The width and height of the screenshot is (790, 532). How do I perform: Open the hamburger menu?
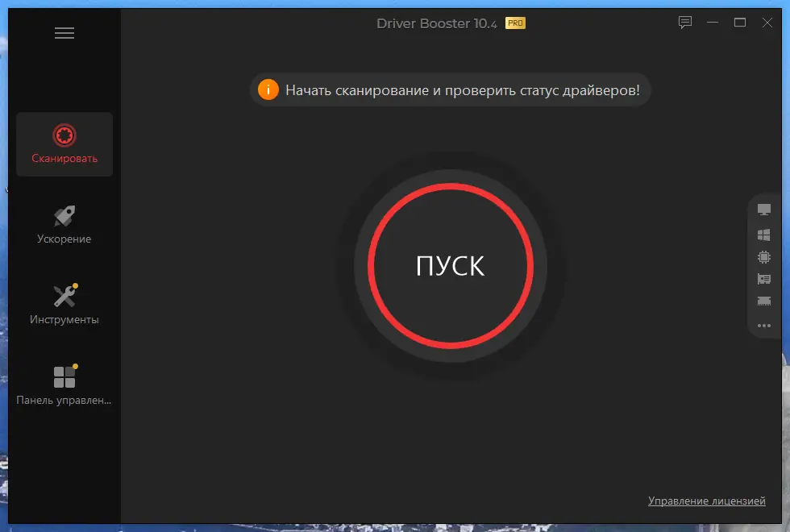point(64,33)
